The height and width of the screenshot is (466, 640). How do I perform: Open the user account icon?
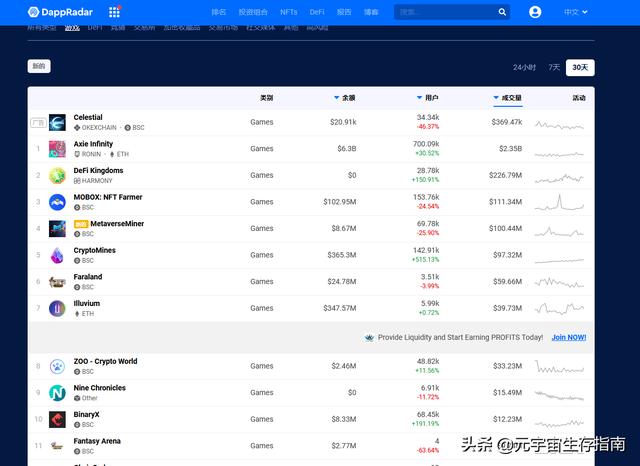pyautogui.click(x=535, y=12)
